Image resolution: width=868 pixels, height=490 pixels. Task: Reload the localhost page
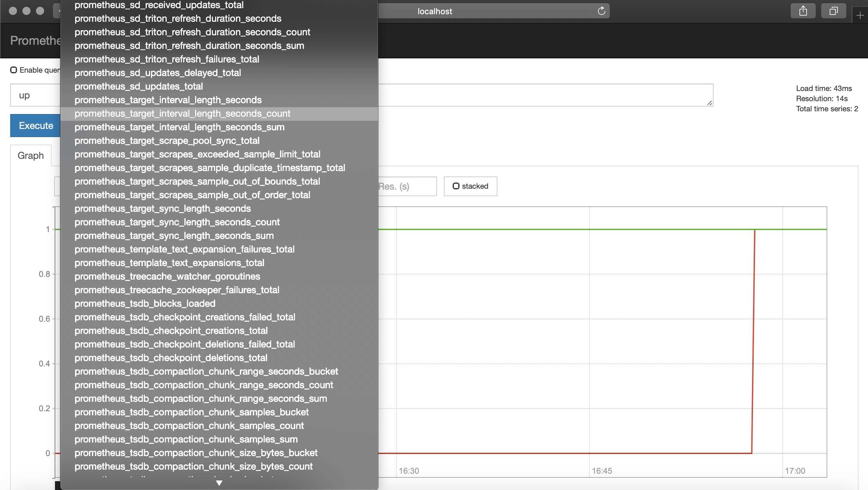pyautogui.click(x=602, y=11)
